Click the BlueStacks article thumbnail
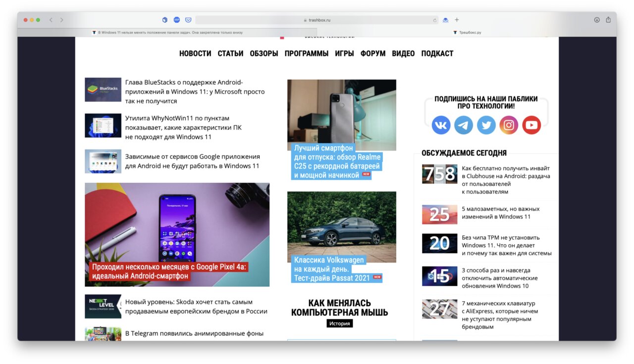 pyautogui.click(x=103, y=90)
